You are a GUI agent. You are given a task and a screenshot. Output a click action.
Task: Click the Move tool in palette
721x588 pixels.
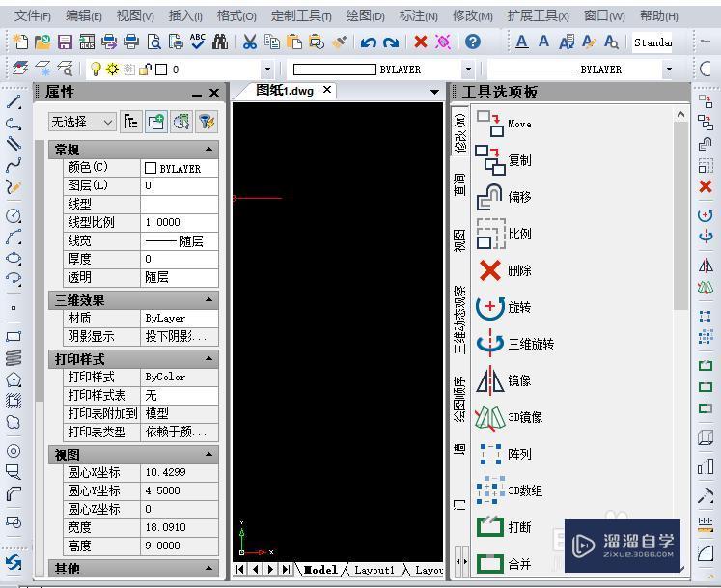coord(505,124)
